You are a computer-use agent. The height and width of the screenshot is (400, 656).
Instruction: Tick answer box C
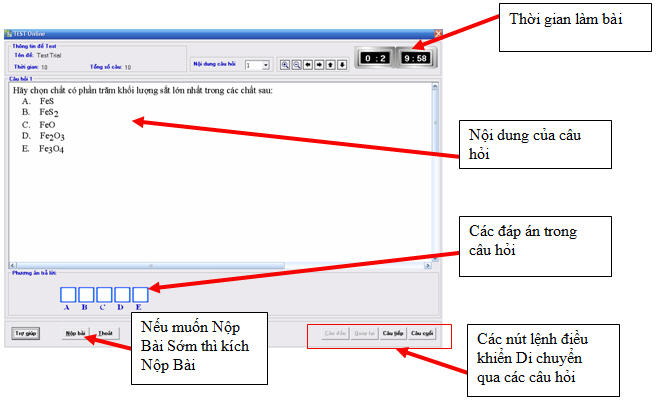point(104,295)
